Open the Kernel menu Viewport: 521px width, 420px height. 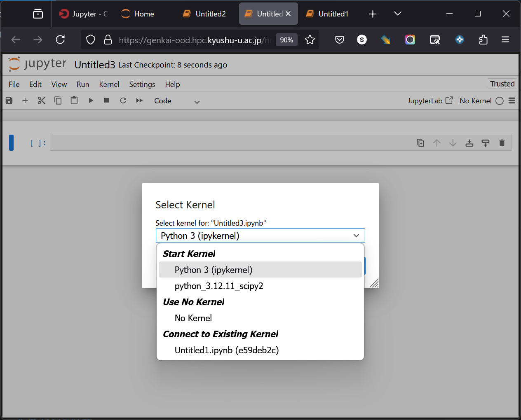(109, 84)
